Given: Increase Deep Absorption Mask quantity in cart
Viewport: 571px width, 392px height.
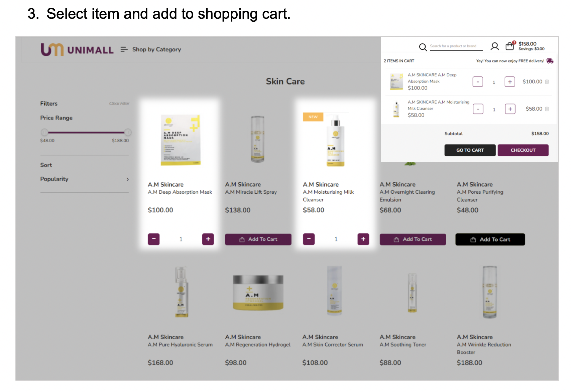Looking at the screenshot, I should tap(510, 82).
